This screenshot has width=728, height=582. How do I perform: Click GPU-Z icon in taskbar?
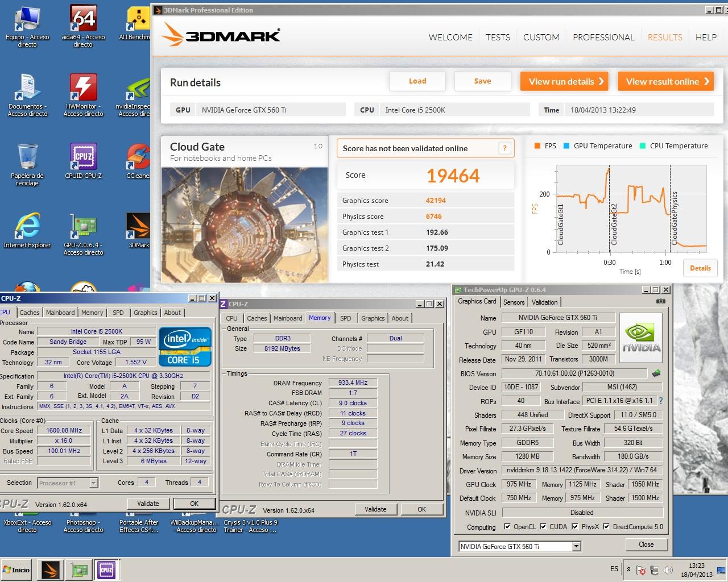click(78, 569)
